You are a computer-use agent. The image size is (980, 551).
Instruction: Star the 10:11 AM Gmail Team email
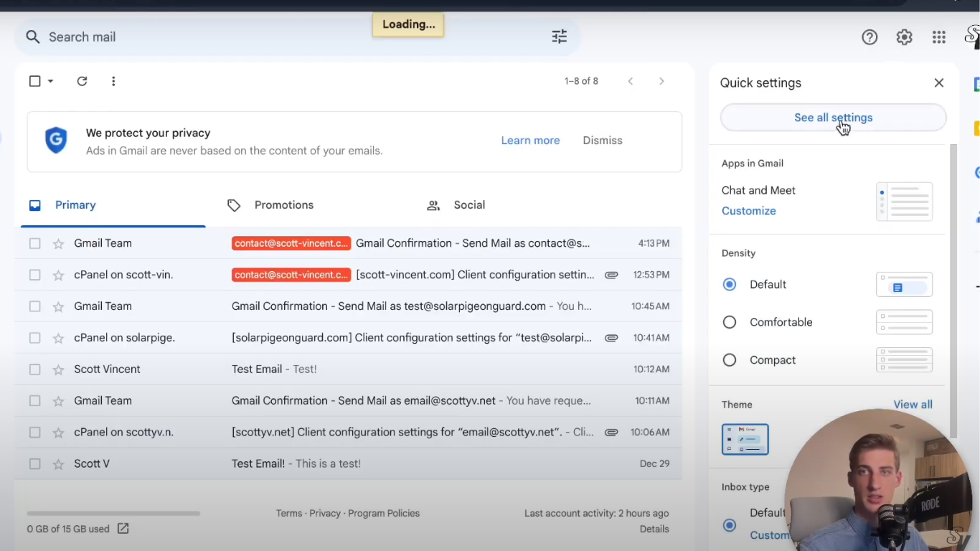tap(58, 401)
